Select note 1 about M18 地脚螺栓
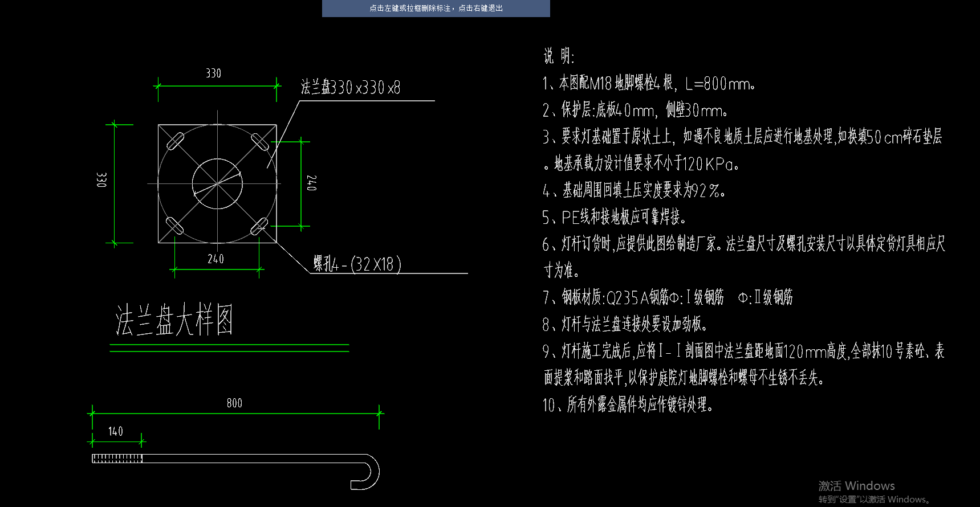Screen dimensions: 980x507 click(x=649, y=83)
